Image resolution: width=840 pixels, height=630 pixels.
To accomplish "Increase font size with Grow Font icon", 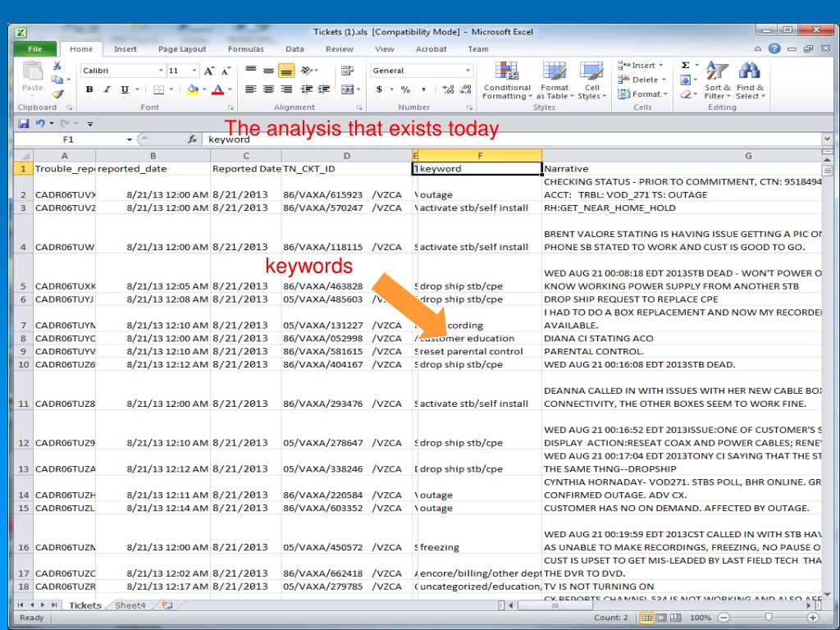I will coord(209,71).
